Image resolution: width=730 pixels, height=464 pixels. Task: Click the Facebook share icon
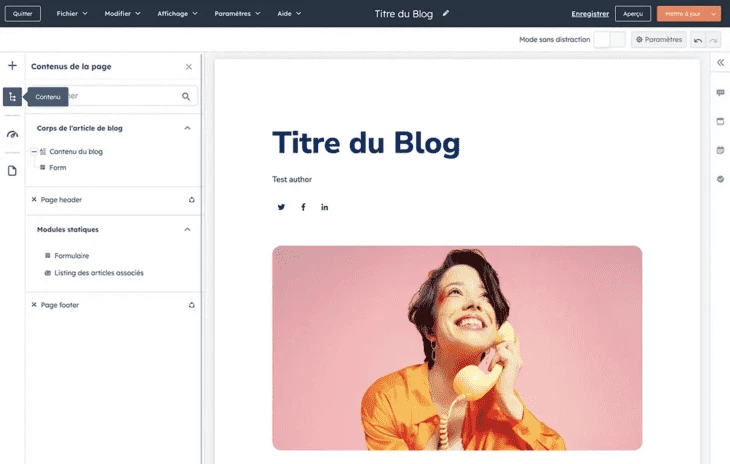303,207
